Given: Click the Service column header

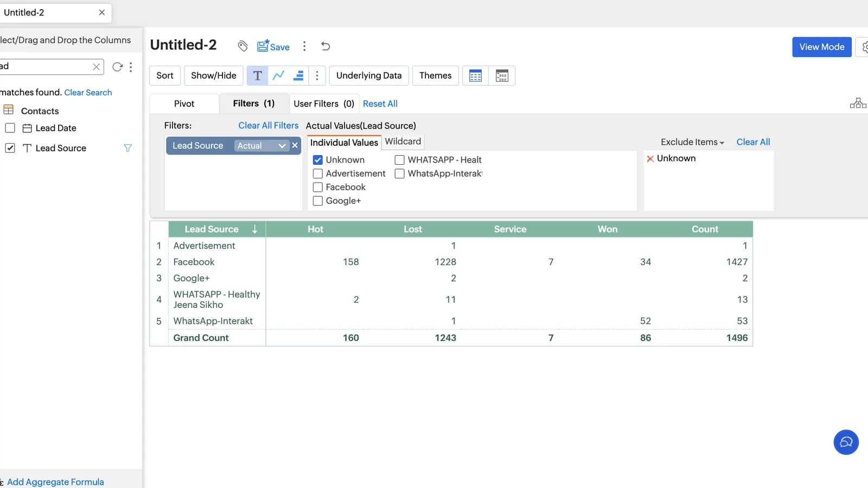Looking at the screenshot, I should tap(510, 229).
